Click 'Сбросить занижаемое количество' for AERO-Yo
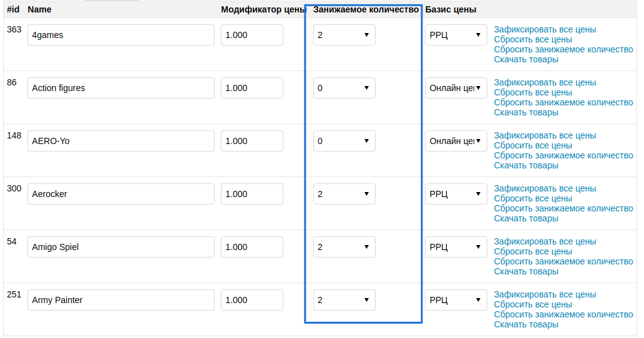 pyautogui.click(x=563, y=155)
